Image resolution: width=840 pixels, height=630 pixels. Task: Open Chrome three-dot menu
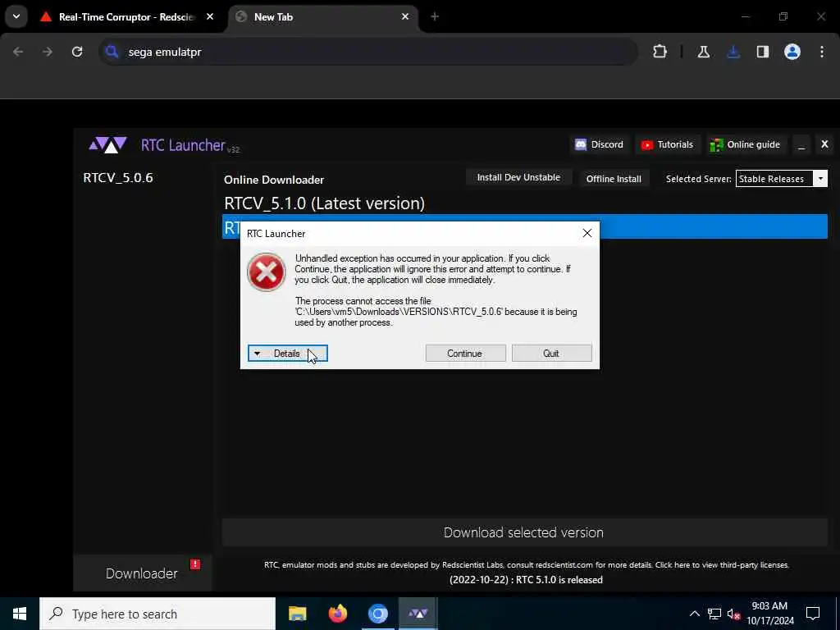pyautogui.click(x=822, y=52)
